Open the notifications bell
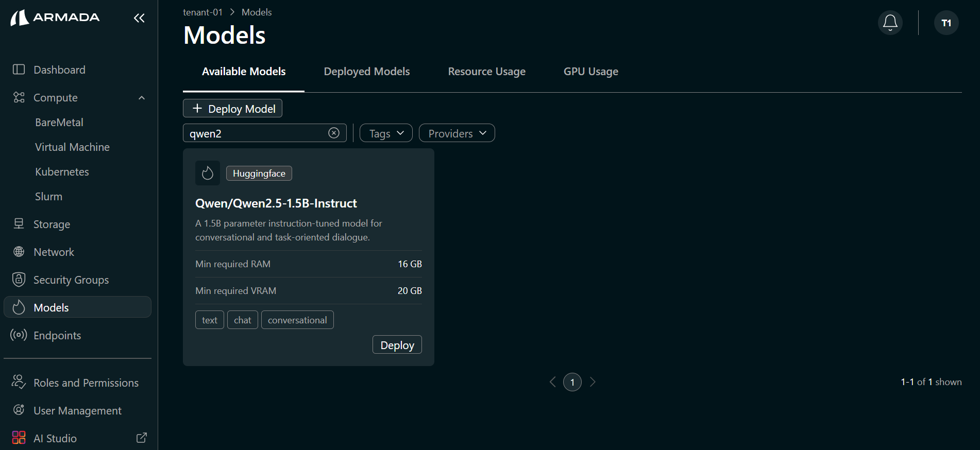 (x=890, y=23)
